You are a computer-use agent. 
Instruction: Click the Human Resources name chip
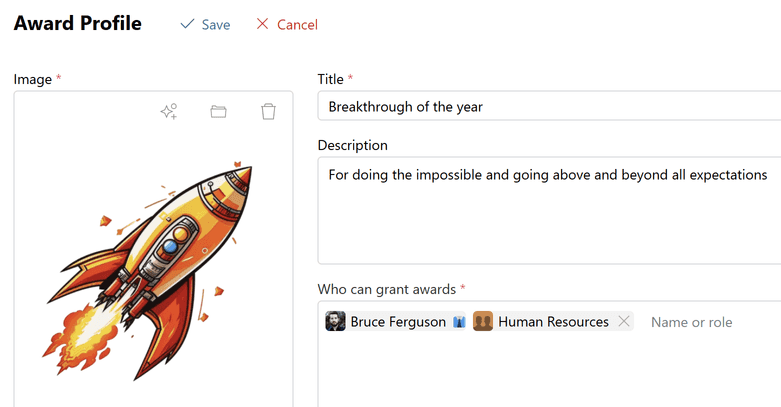click(553, 322)
